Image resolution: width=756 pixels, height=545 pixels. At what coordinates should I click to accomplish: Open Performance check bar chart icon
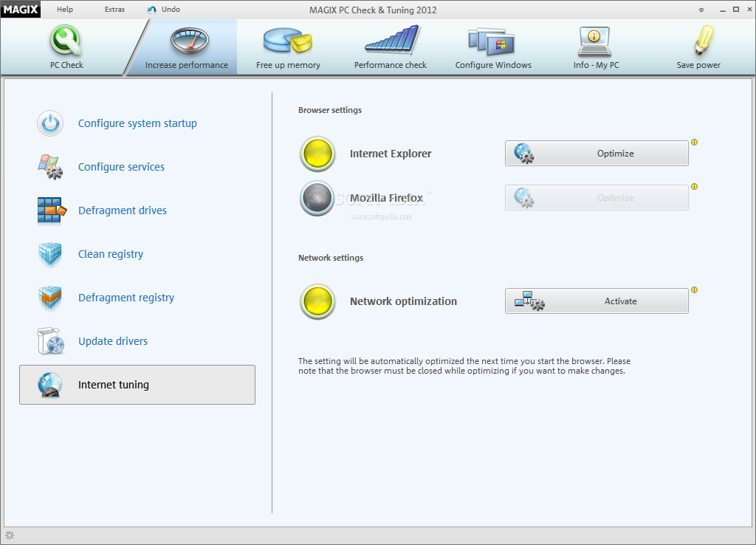(x=392, y=40)
